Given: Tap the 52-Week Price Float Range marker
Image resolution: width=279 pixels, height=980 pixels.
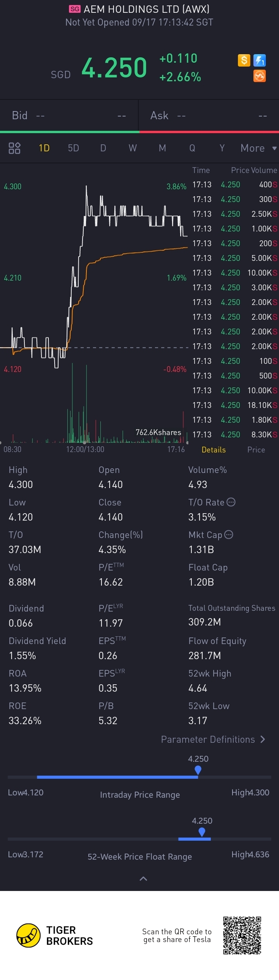Looking at the screenshot, I should 202,832.
